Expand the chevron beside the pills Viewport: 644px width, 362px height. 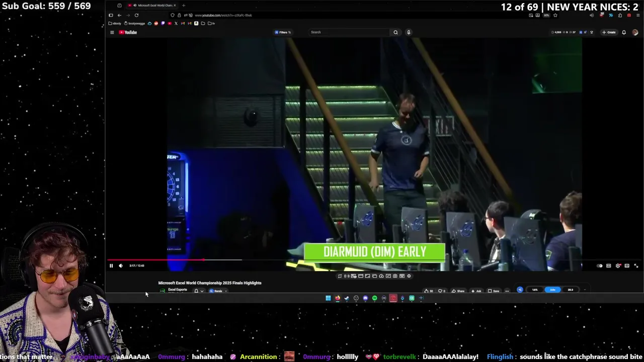[x=584, y=290]
